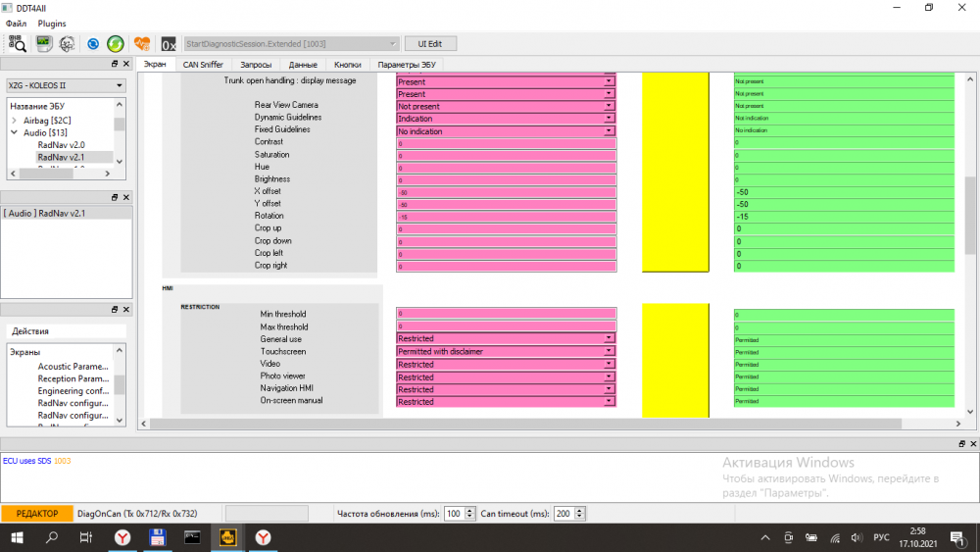980x552 pixels.
Task: Click the UI Edit button
Action: 430,44
